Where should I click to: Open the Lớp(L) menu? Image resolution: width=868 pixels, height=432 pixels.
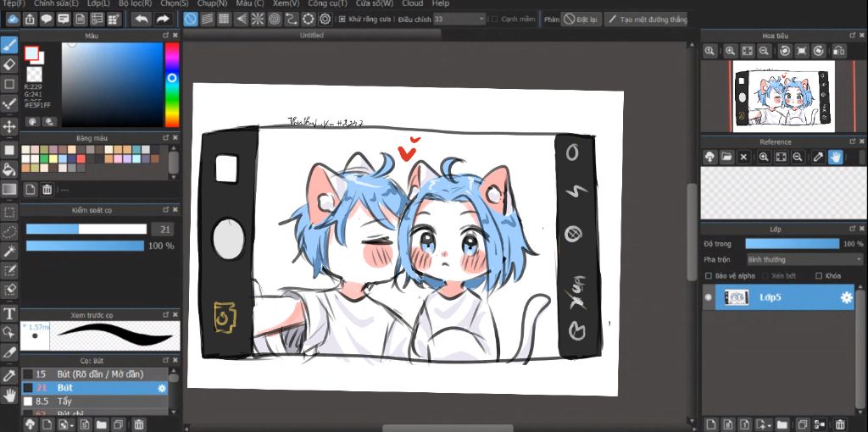pyautogui.click(x=98, y=3)
